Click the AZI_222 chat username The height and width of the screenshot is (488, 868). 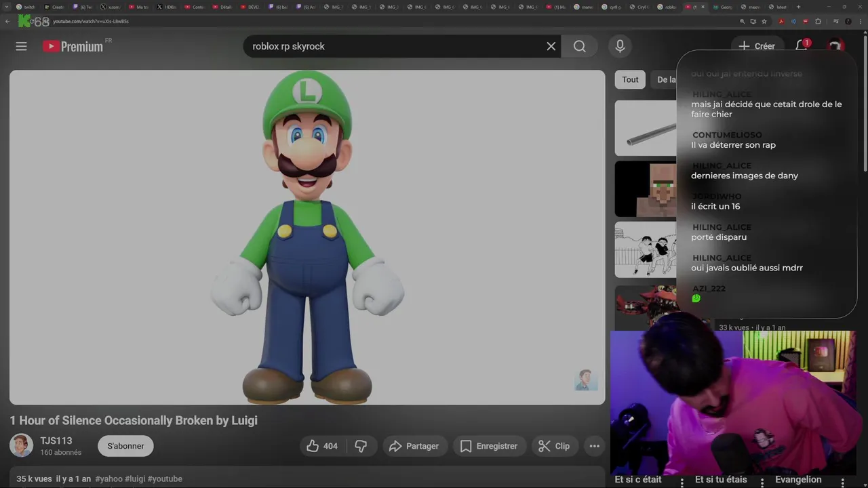tap(709, 288)
